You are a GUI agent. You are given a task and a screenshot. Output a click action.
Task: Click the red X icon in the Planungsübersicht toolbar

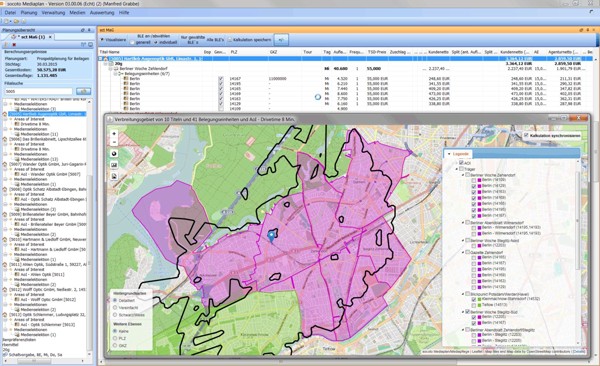[14, 45]
